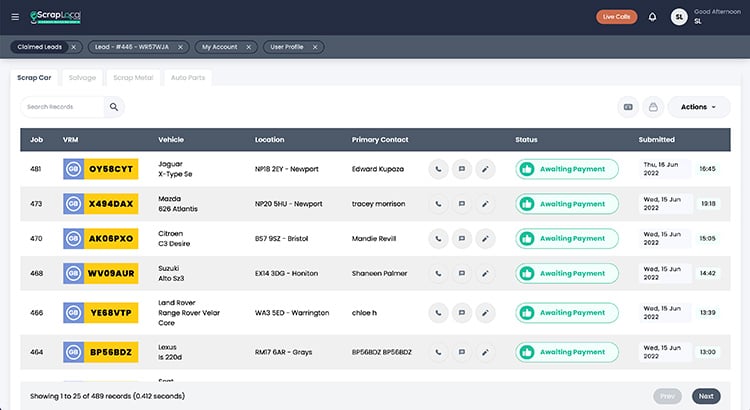Click the Prev page button
The height and width of the screenshot is (410, 750).
pos(667,396)
